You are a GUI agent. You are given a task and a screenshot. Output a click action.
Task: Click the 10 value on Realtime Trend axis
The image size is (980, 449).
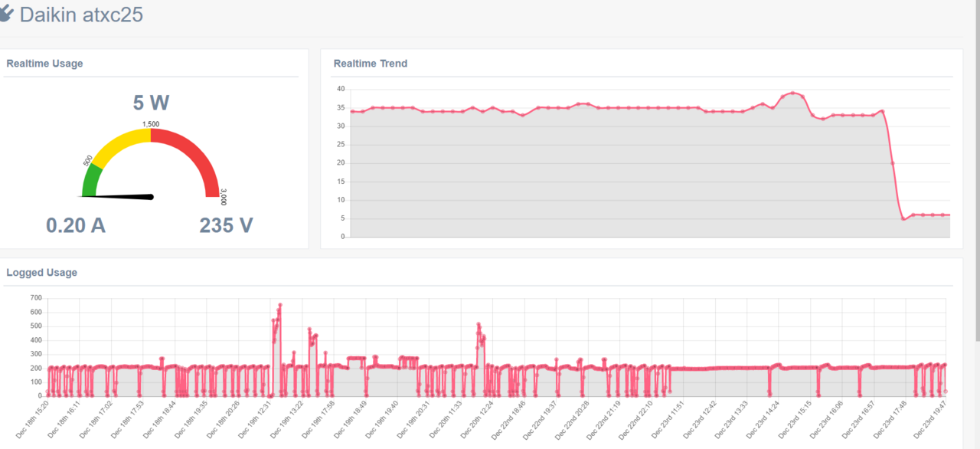[341, 200]
